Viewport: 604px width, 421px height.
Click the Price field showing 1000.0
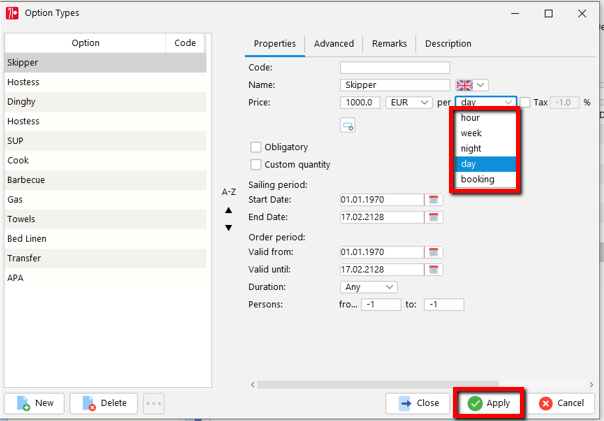click(x=360, y=102)
